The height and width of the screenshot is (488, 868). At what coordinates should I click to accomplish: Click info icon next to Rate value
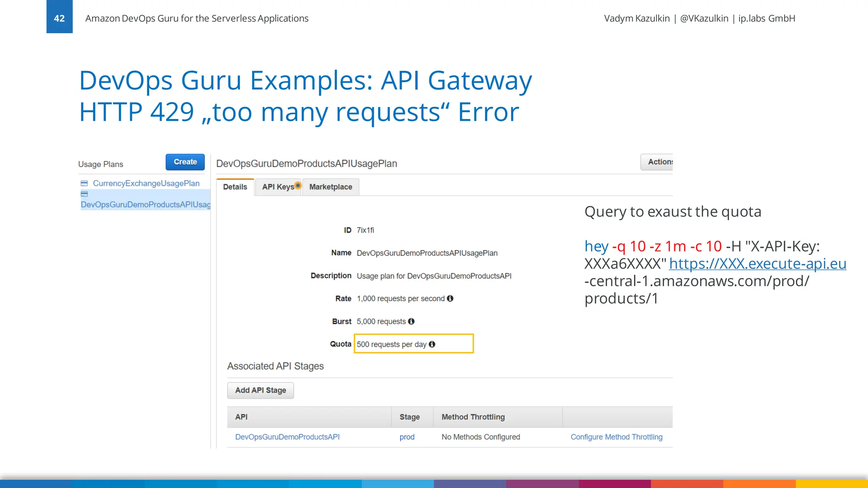[x=450, y=298]
